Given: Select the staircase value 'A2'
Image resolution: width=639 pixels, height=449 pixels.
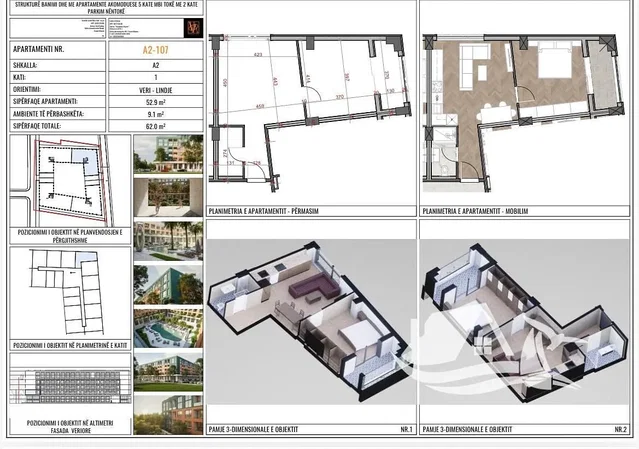Looking at the screenshot, I should point(156,65).
